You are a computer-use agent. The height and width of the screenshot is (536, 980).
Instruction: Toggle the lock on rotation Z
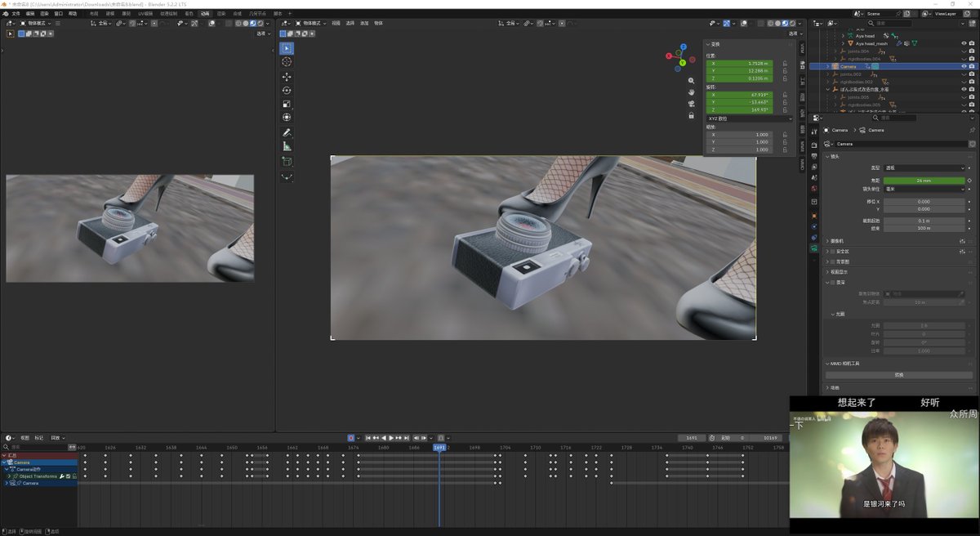pyautogui.click(x=785, y=109)
